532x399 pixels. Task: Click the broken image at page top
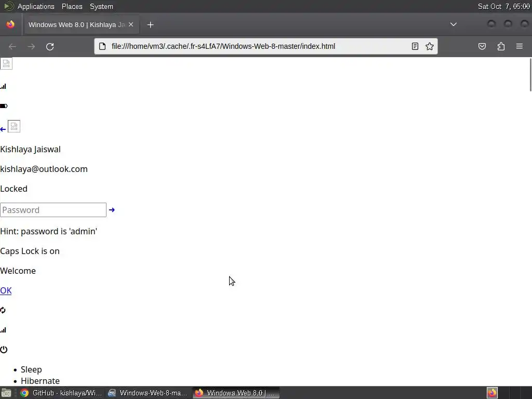(x=6, y=63)
